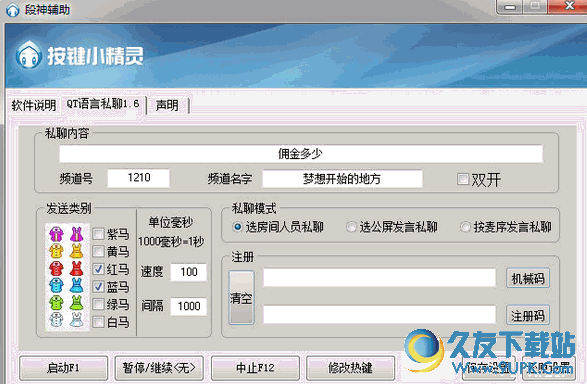This screenshot has width=587, height=384.
Task: Switch to QT语言私聊1.6 tab
Action: 103,104
